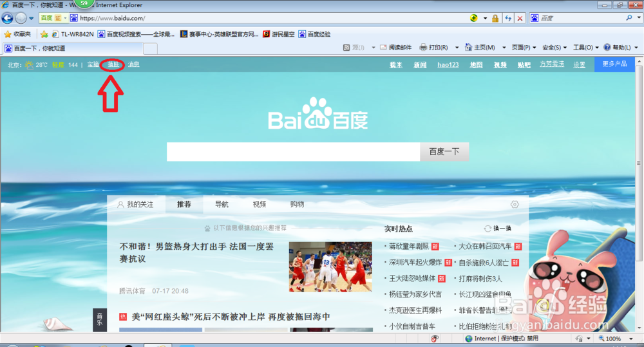Open headline 不和谐！男篮热身大打出手

(196, 252)
